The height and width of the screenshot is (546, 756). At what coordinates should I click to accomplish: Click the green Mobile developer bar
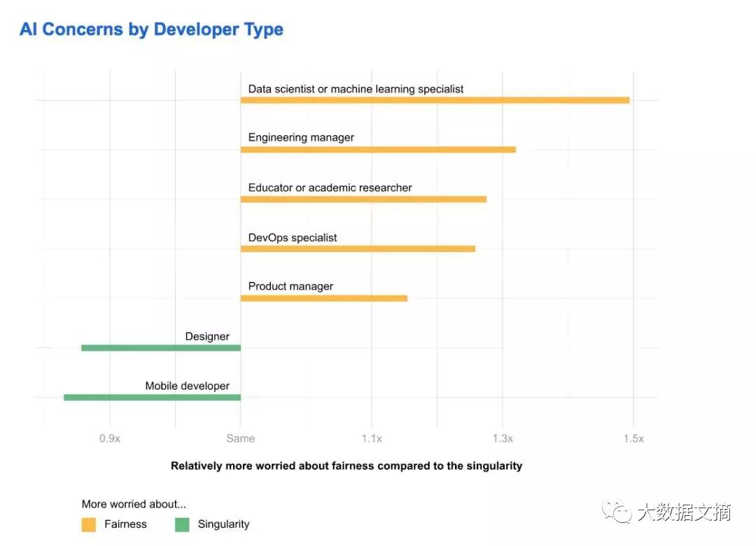tap(153, 398)
